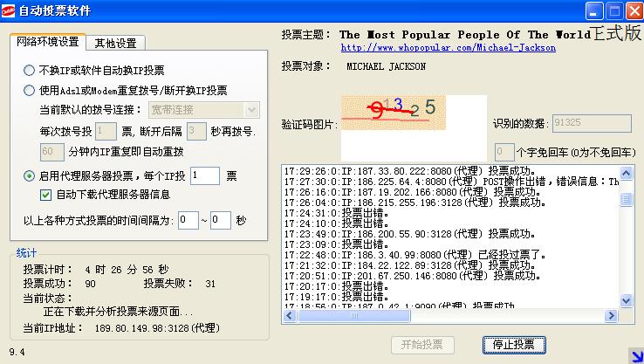Maximize the voting software window
The width and height of the screenshot is (644, 364).
tap(613, 10)
